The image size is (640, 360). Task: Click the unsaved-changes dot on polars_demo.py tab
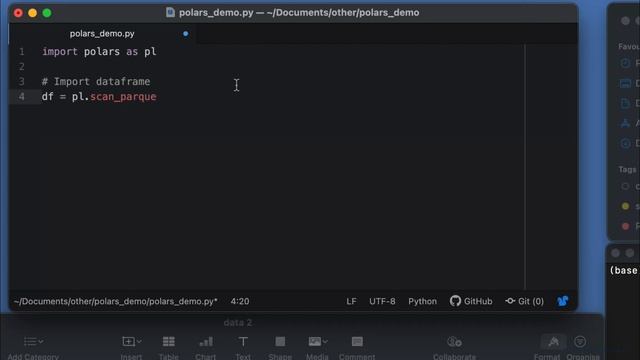click(x=186, y=34)
